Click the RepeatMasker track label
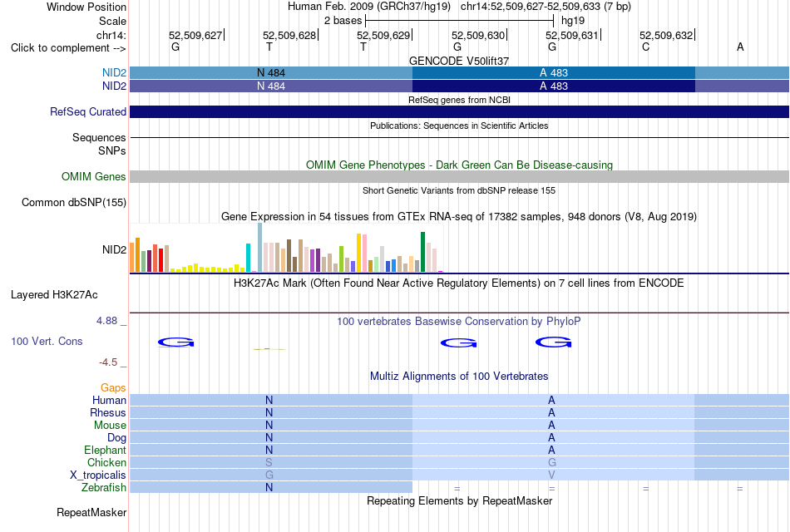Viewport: 790px width, 532px height. point(91,513)
